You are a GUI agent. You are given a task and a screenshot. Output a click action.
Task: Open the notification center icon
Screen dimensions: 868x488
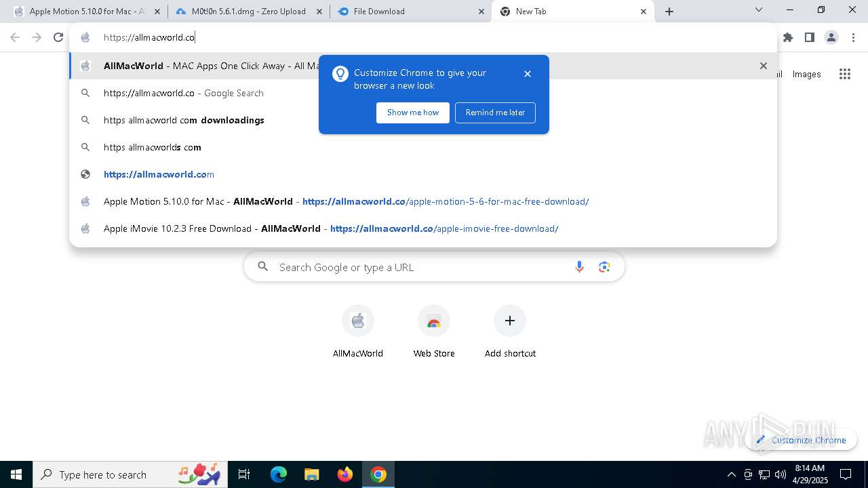[846, 474]
